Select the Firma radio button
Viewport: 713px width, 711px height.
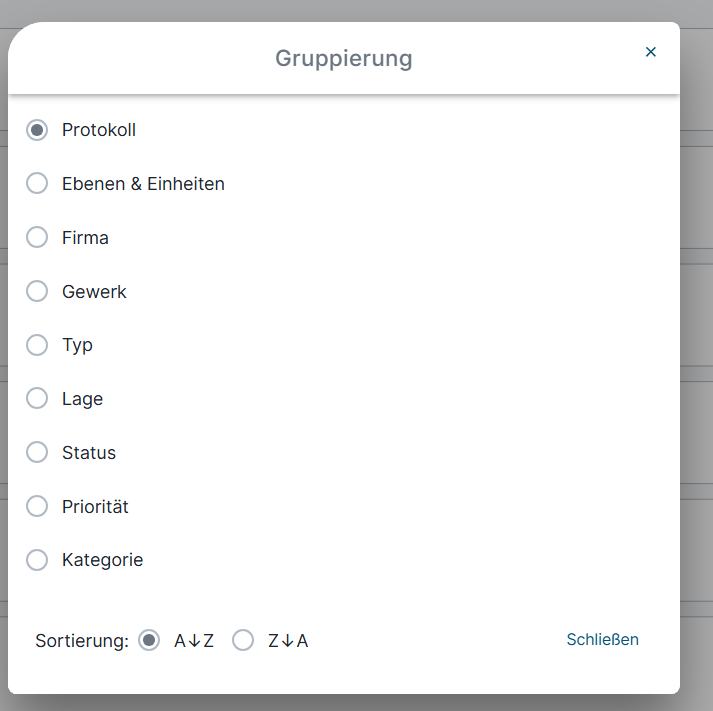click(x=37, y=238)
